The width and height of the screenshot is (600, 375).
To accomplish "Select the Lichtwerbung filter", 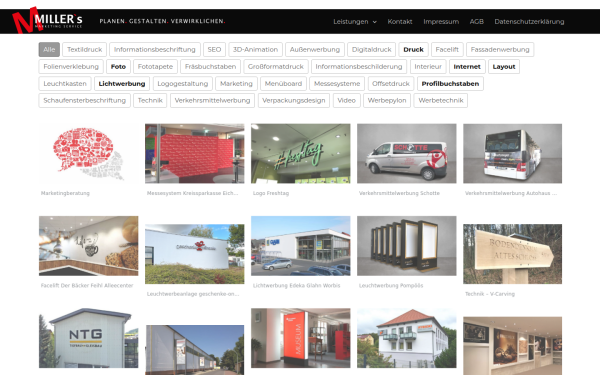I will pyautogui.click(x=122, y=83).
